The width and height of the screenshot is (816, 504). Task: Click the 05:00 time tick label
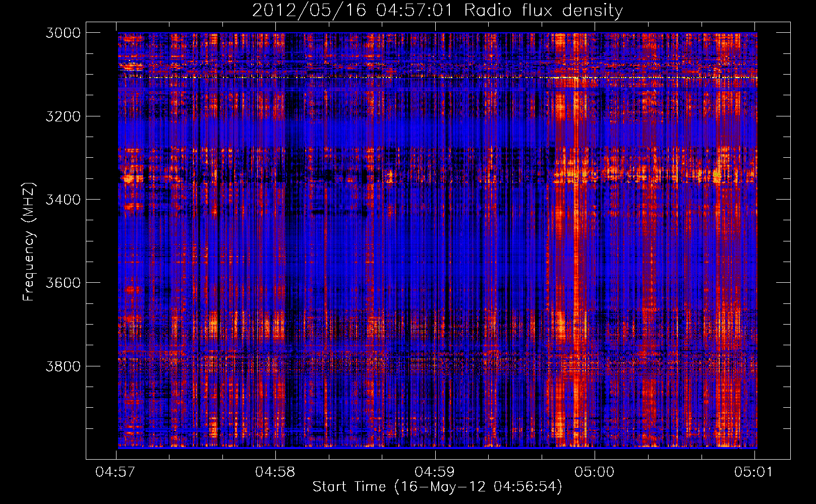tap(595, 472)
